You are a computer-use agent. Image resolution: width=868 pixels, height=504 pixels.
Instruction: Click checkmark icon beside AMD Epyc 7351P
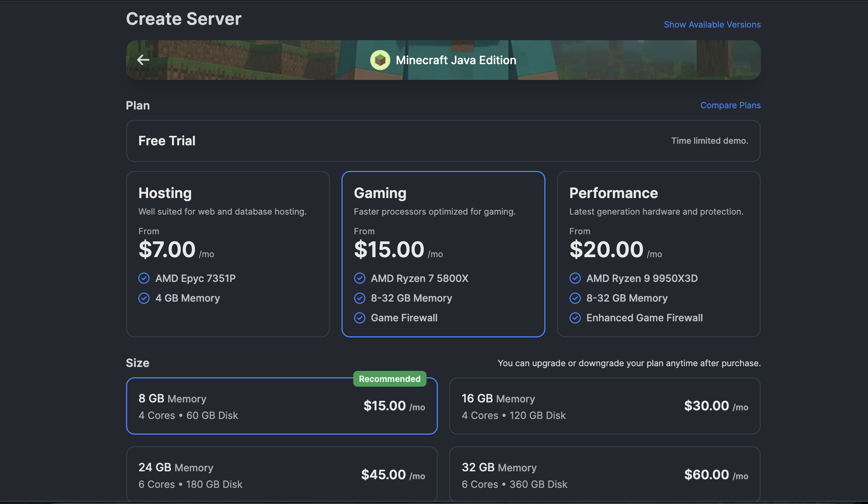click(144, 278)
